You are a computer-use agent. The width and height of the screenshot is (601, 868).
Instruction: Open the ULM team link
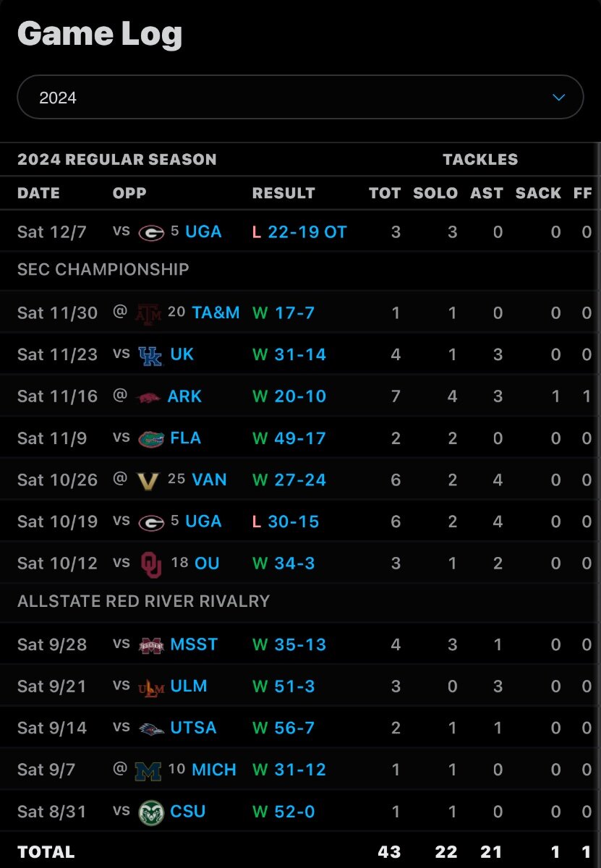[189, 686]
